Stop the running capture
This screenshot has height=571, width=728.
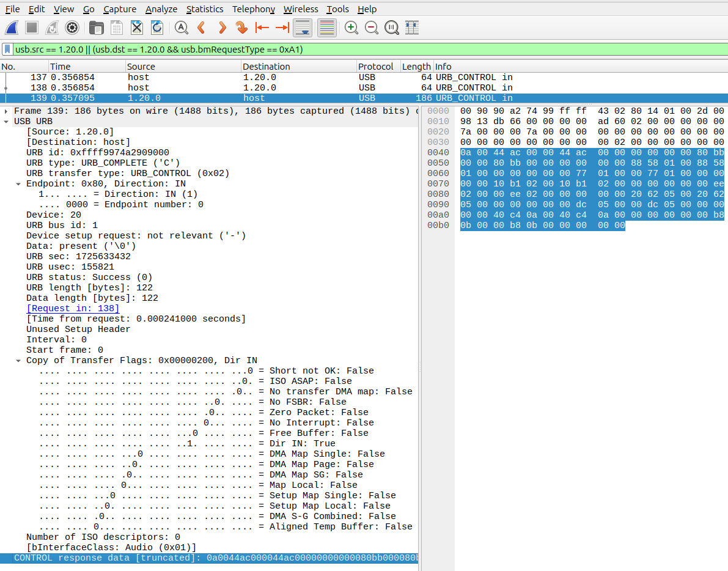(32, 28)
